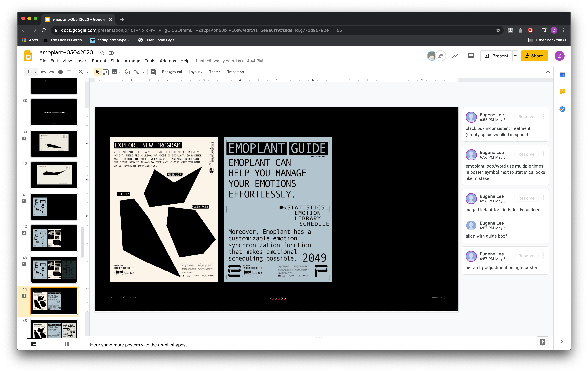Screen dimensions: 588x373
Task: Click the yellow Share button
Action: coord(535,56)
